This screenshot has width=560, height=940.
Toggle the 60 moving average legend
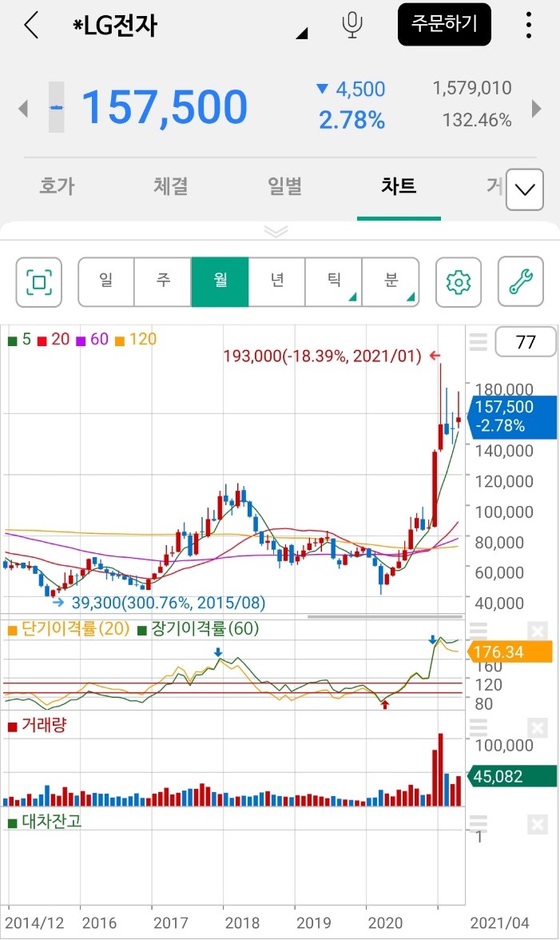click(92, 339)
